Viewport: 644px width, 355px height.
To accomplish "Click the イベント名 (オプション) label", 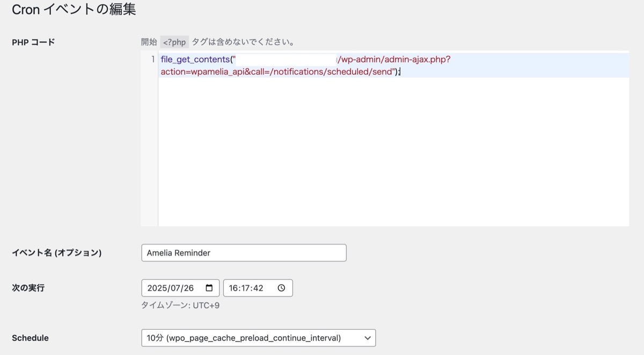I will pyautogui.click(x=56, y=252).
